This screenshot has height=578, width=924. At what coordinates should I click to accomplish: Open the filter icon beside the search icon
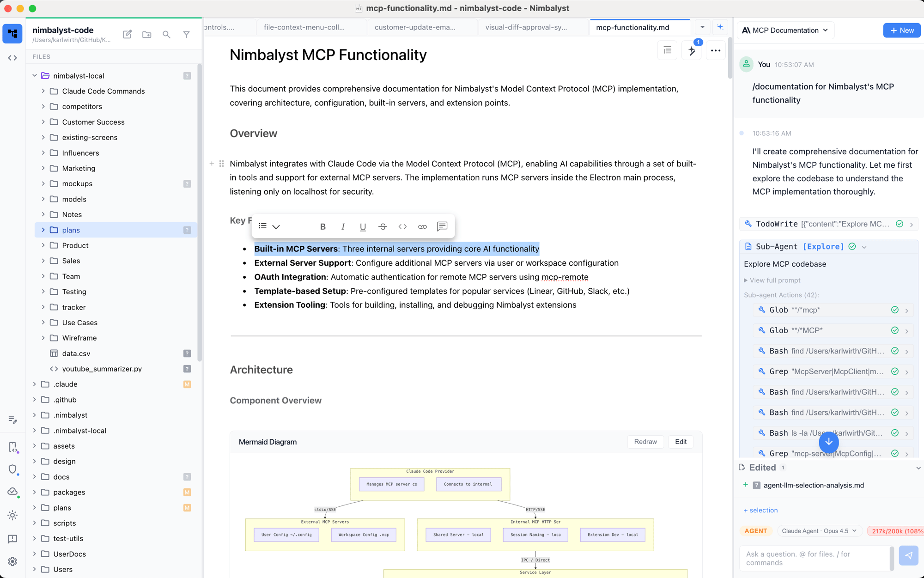(186, 34)
